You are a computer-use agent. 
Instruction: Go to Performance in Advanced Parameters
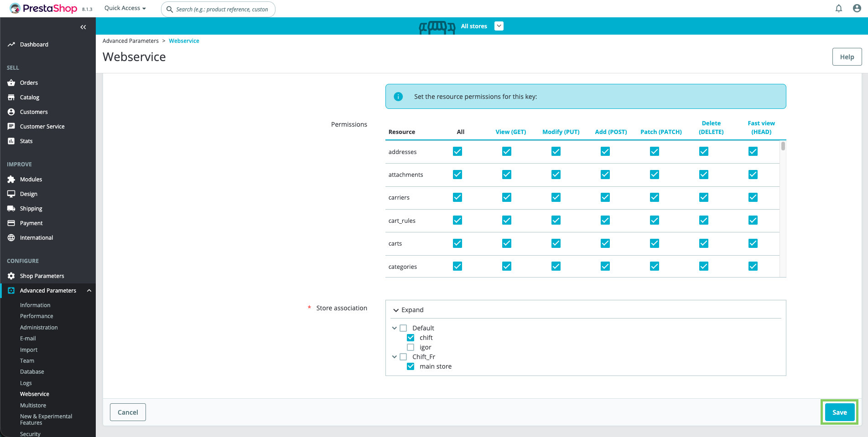(x=36, y=316)
